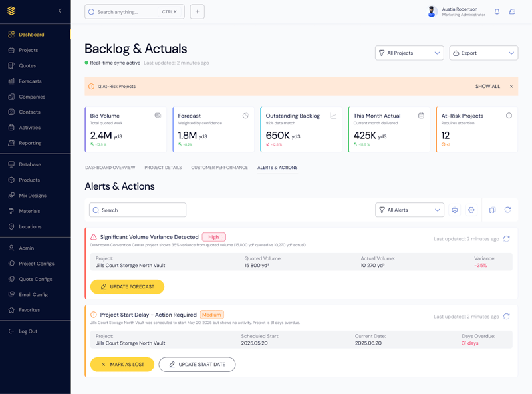The height and width of the screenshot is (394, 532).
Task: Click the print icon in alerts toolbar
Action: tap(455, 210)
